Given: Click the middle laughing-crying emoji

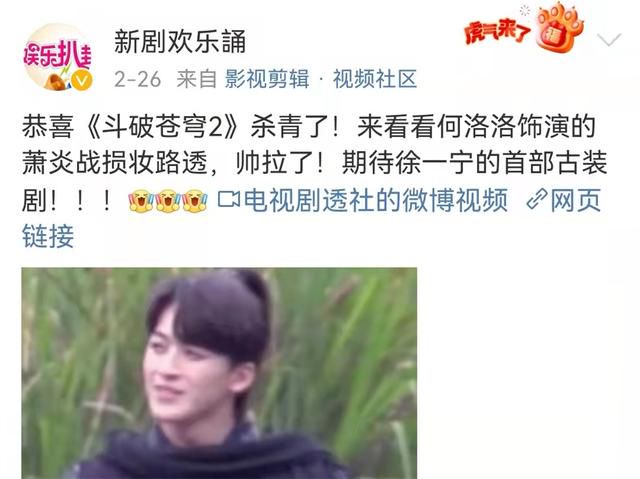Looking at the screenshot, I should [168, 200].
